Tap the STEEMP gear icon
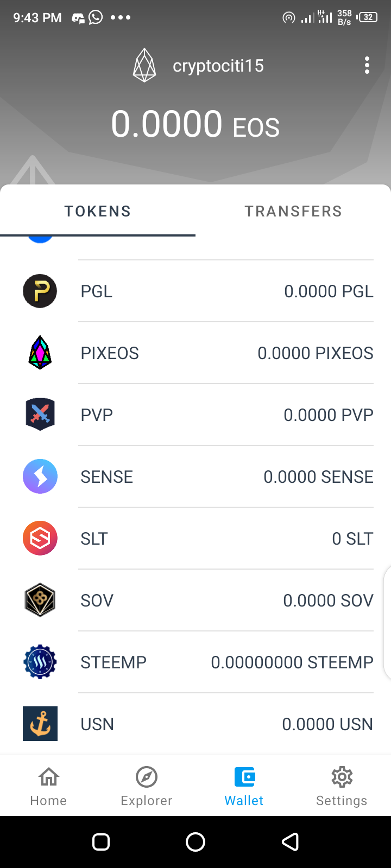The width and height of the screenshot is (391, 868). (40, 662)
